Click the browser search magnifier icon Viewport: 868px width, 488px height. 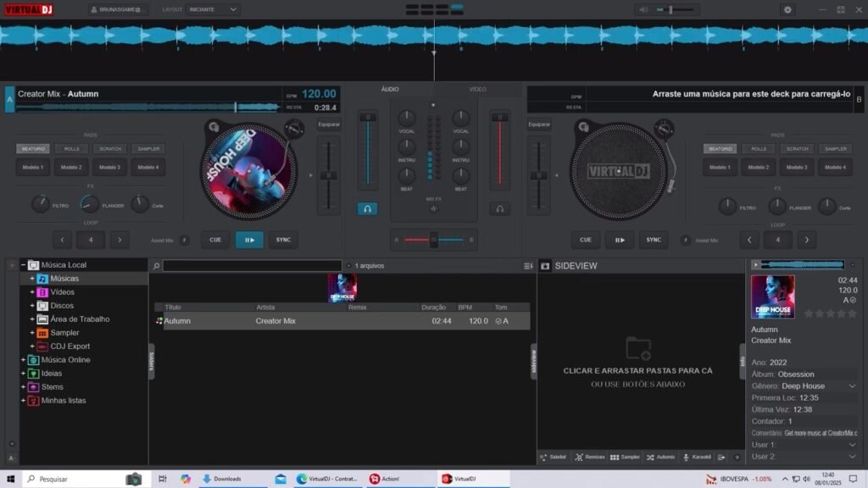pos(156,266)
